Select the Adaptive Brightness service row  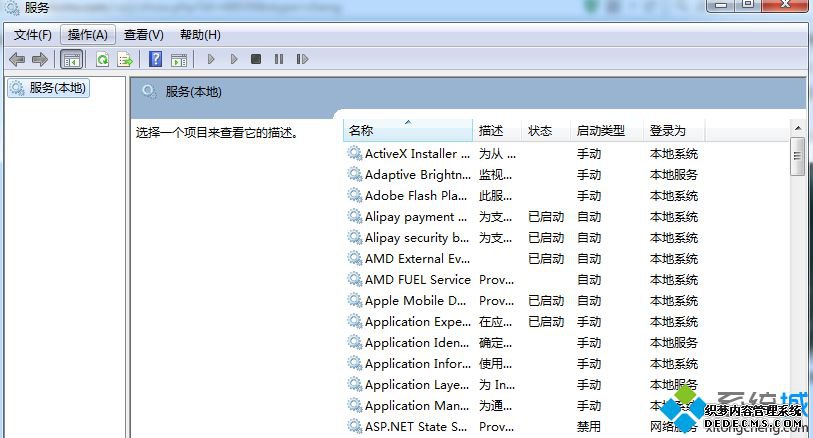[523, 175]
